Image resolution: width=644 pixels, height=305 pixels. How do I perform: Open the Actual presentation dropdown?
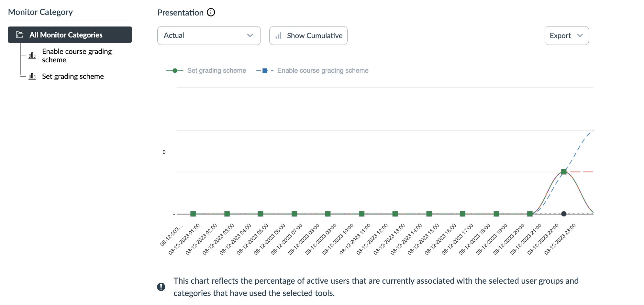pyautogui.click(x=209, y=36)
